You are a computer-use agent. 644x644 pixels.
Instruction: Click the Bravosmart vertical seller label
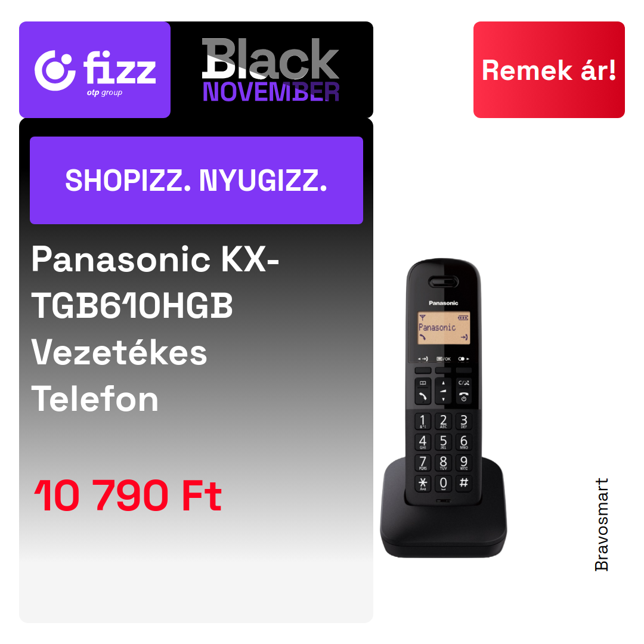point(601,525)
